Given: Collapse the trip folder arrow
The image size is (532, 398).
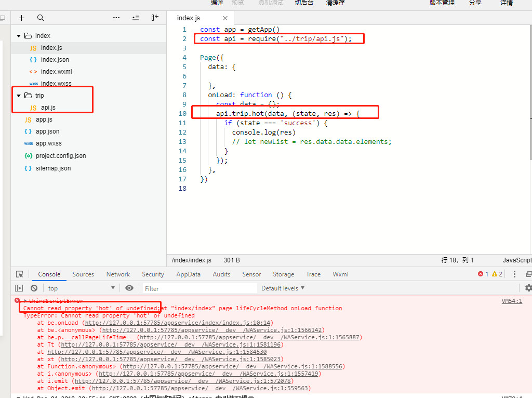Looking at the screenshot, I should pos(19,96).
